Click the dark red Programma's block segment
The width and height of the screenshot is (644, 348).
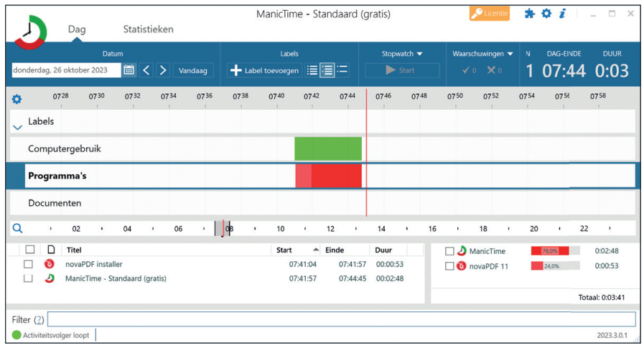(337, 176)
